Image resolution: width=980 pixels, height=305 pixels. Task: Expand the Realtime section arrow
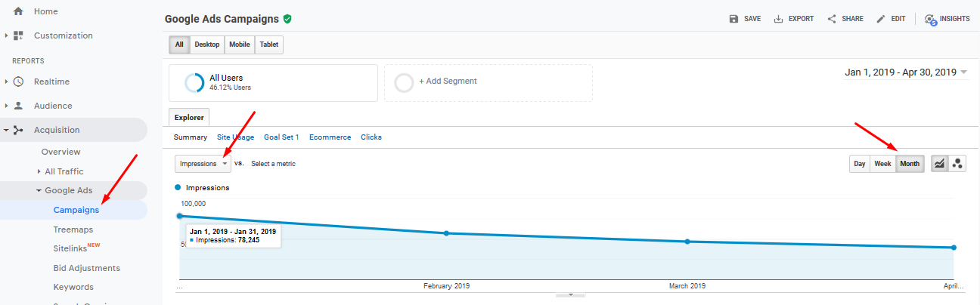pos(6,82)
